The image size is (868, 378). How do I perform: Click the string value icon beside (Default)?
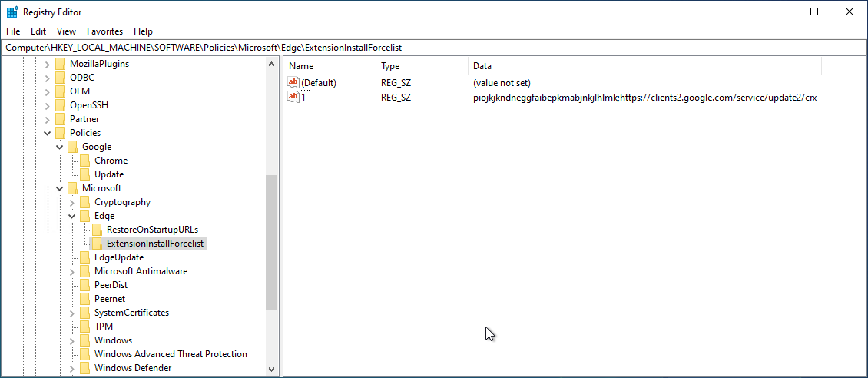tap(293, 83)
